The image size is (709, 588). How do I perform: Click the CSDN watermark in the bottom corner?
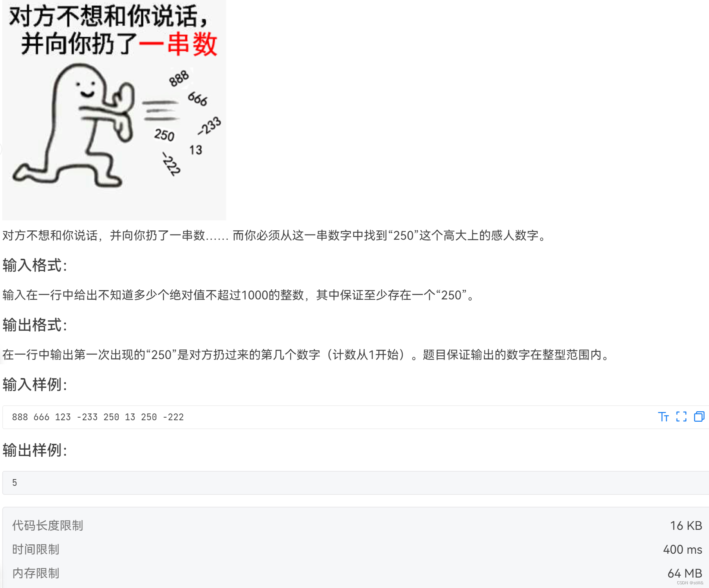(690, 583)
